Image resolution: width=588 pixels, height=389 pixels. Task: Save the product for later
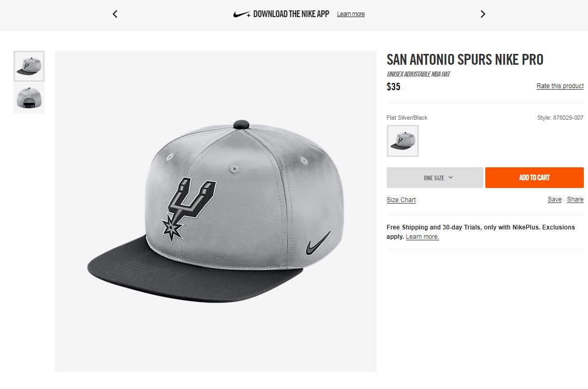[554, 199]
